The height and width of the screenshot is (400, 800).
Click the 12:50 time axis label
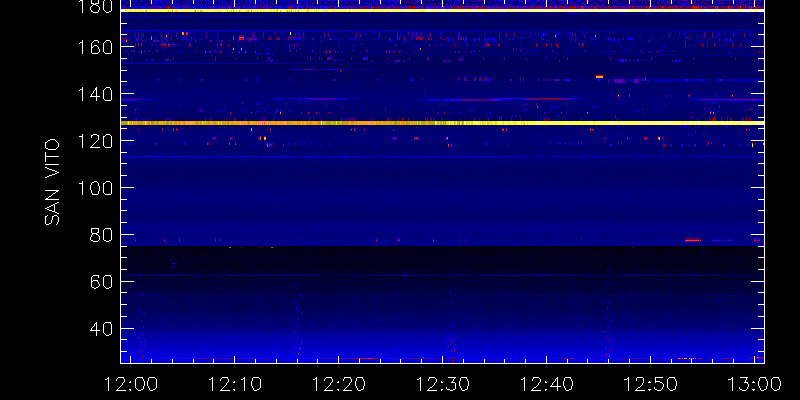651,384
